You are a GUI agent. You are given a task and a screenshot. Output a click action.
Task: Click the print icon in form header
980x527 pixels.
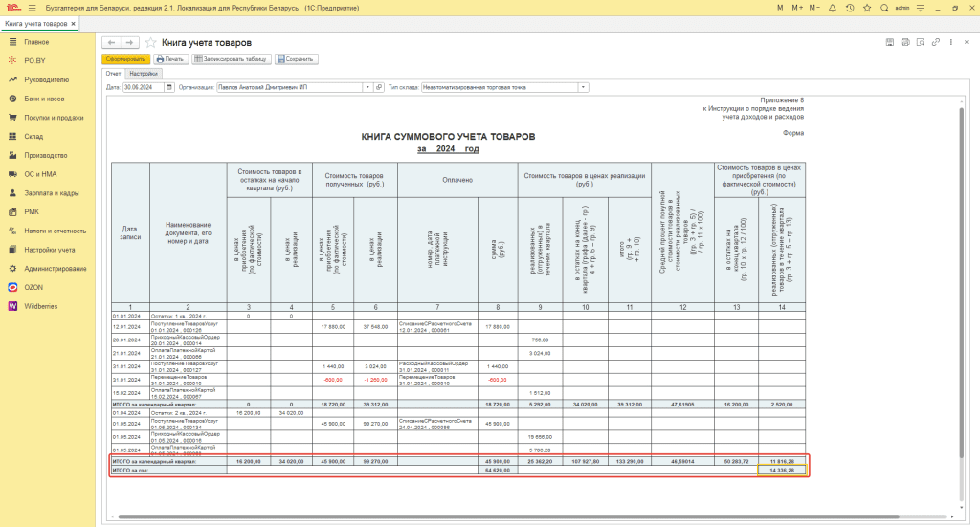(905, 42)
